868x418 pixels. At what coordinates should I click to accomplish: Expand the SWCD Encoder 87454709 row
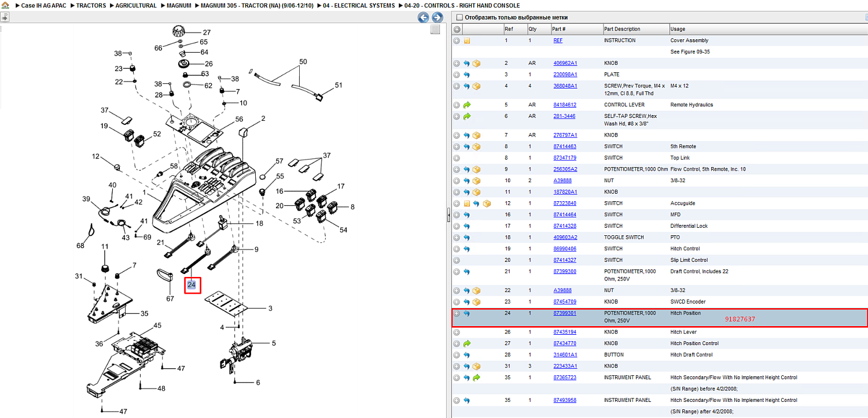click(457, 302)
